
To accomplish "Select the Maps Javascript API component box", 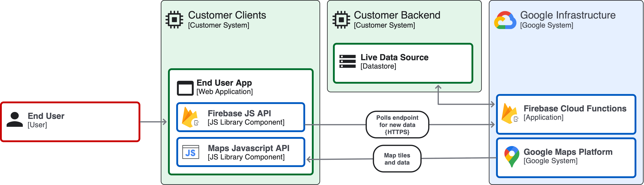I will pyautogui.click(x=241, y=152).
